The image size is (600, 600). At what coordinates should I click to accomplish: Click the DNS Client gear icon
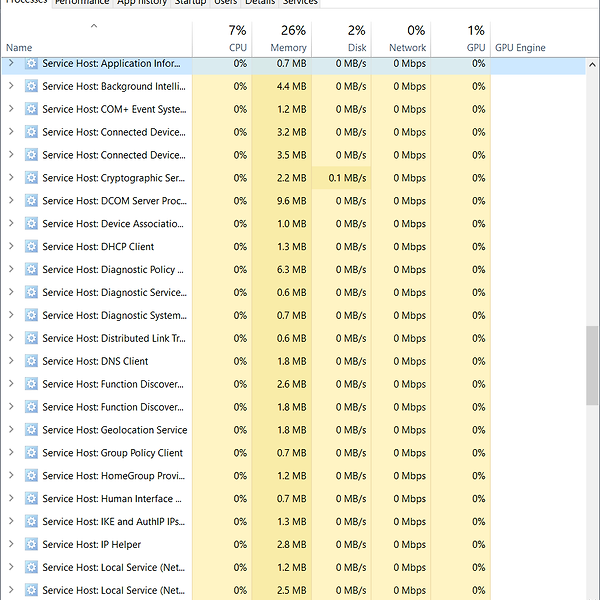31,361
